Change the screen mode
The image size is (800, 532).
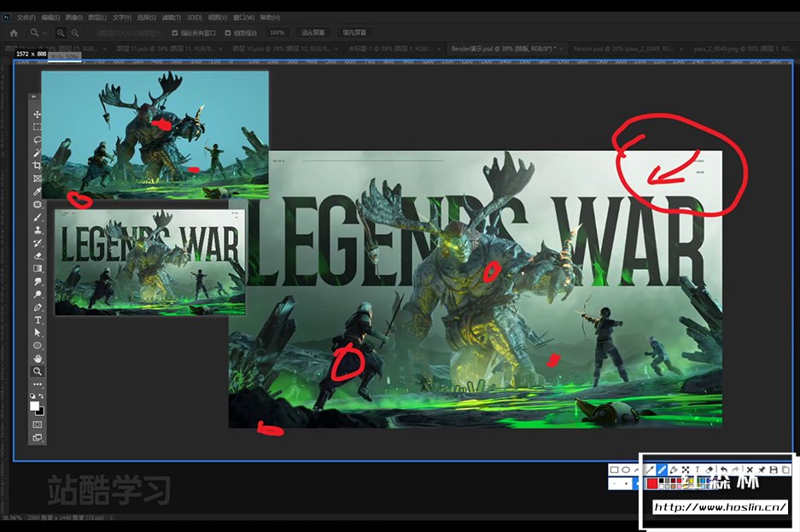point(38,437)
